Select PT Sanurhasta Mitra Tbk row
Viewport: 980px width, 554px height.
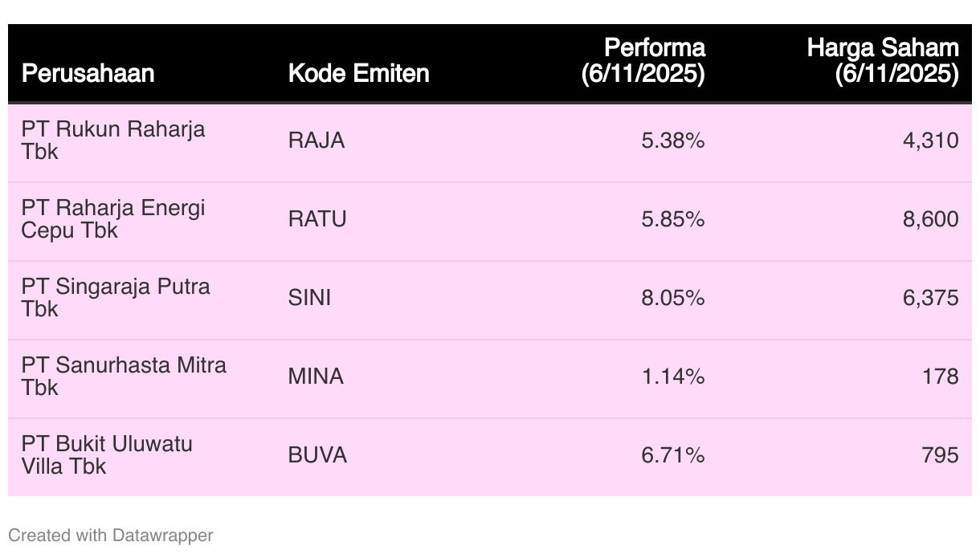490,377
